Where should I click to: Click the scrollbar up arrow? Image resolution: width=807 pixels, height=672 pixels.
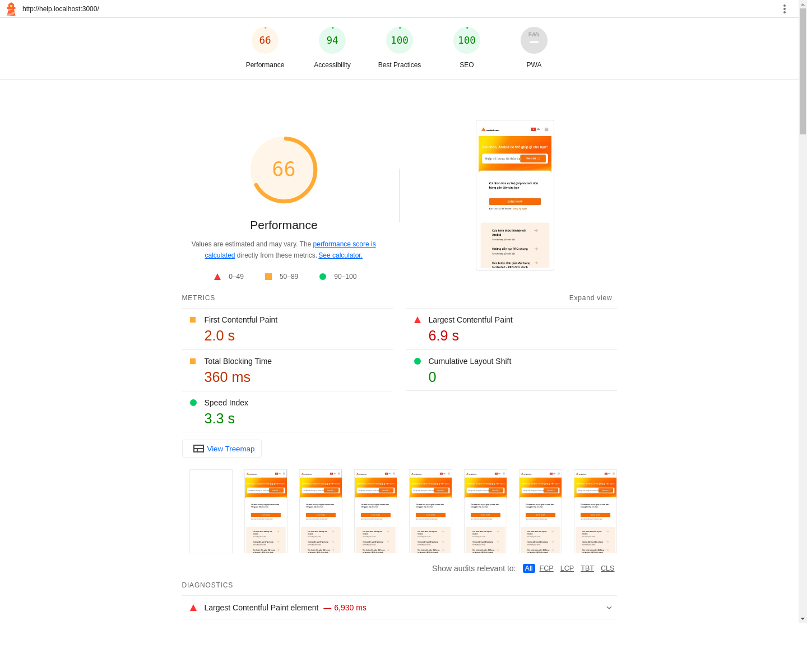pyautogui.click(x=803, y=3)
